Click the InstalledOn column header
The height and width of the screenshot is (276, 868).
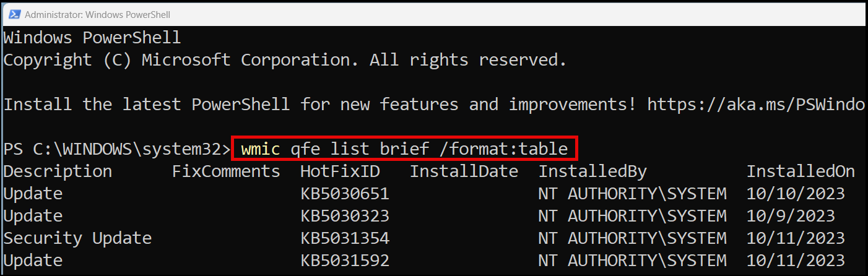801,171
